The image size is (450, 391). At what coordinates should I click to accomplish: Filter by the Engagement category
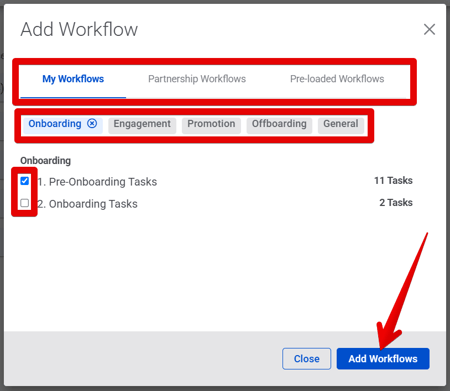(142, 124)
